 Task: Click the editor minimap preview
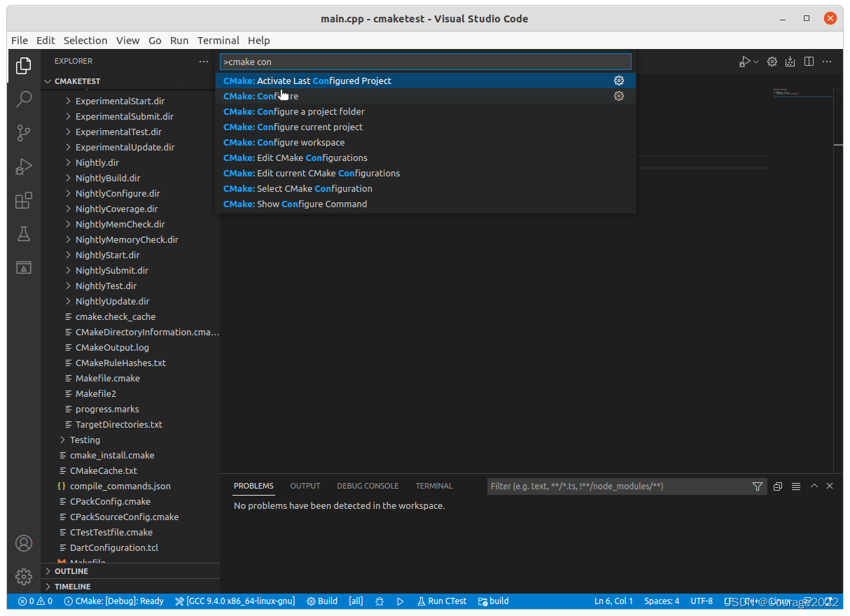click(803, 92)
